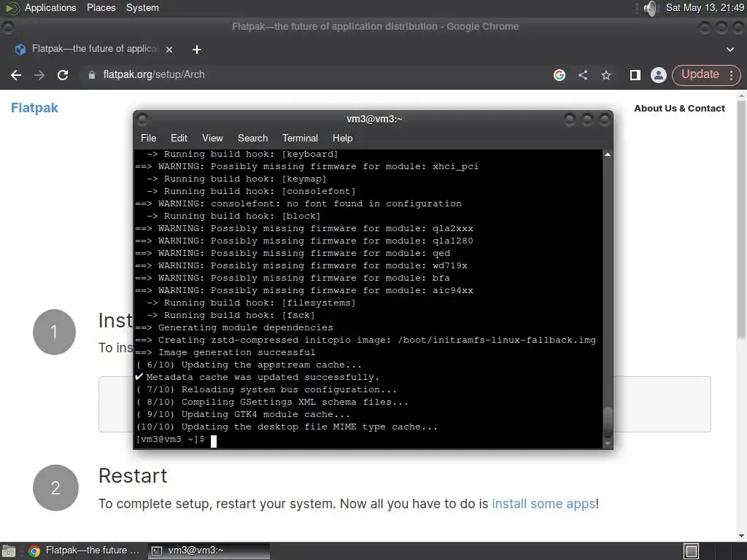Click the terminal window menu button at title left
Screen dimensions: 747x560
[x=142, y=119]
